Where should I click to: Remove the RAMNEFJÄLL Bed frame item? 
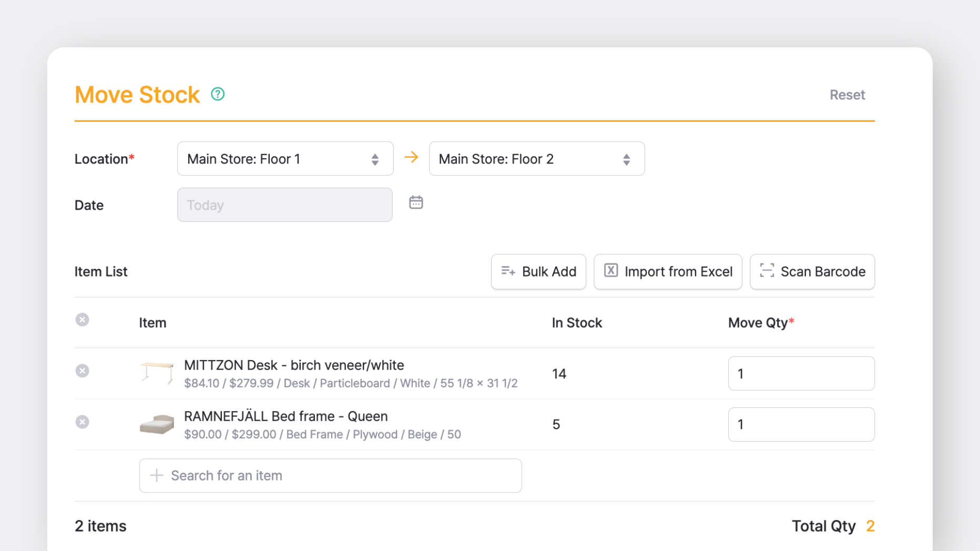(x=82, y=422)
